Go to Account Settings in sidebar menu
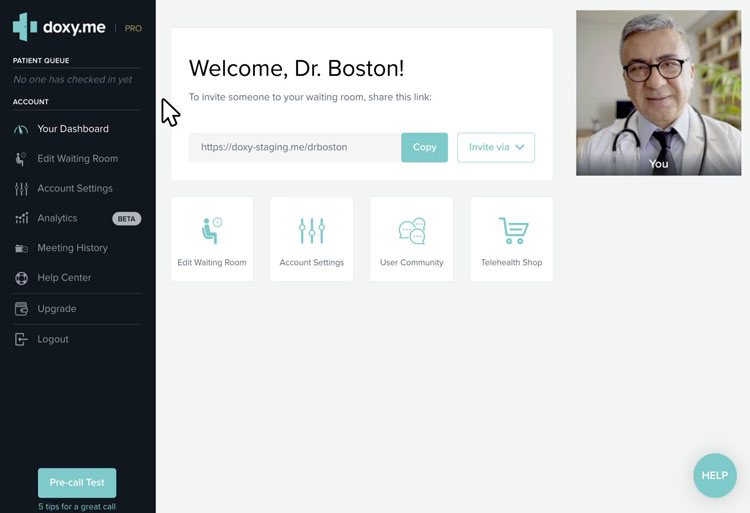Image resolution: width=750 pixels, height=513 pixels. pyautogui.click(x=75, y=188)
